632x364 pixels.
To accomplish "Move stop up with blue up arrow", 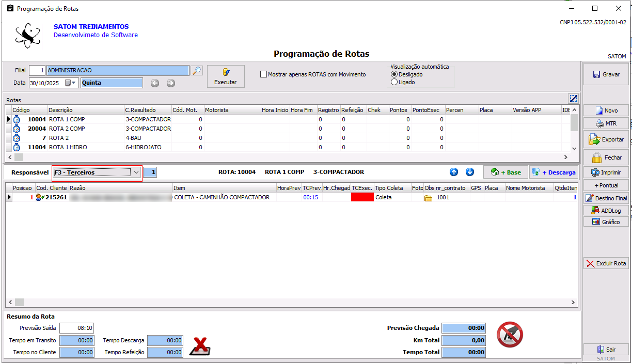I will click(x=454, y=172).
